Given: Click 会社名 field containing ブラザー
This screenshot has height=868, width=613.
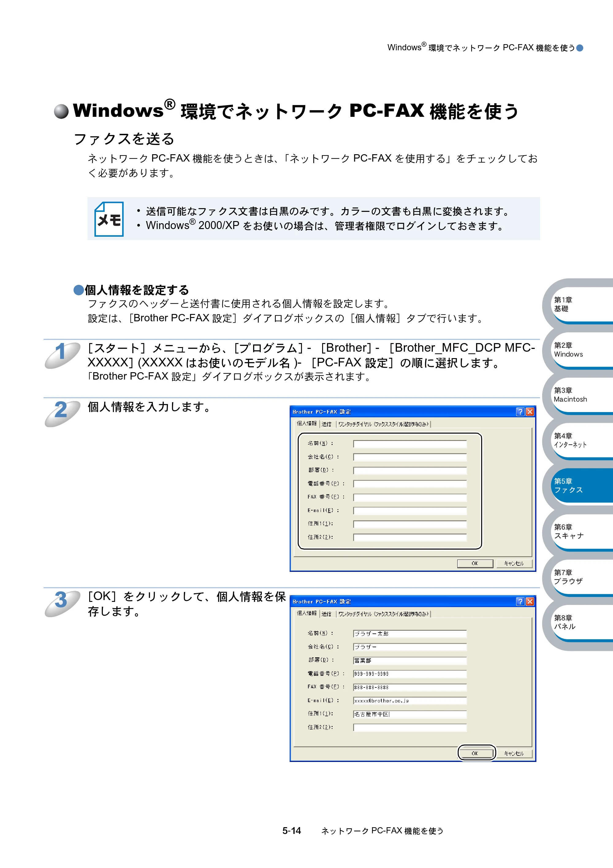Looking at the screenshot, I should [410, 647].
